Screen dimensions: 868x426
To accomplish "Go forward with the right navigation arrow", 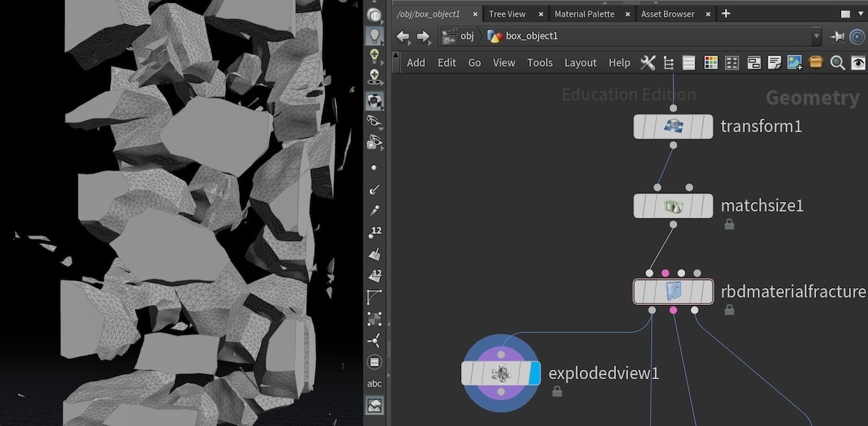I will [423, 36].
